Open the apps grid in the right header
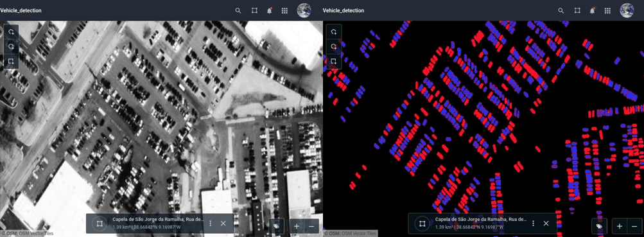 pos(607,11)
